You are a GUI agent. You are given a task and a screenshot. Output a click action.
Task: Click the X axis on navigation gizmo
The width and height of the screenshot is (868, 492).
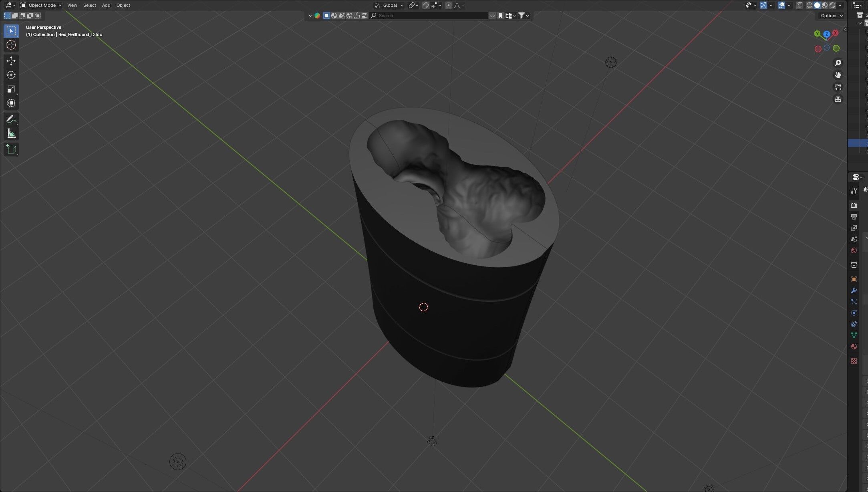pyautogui.click(x=836, y=33)
